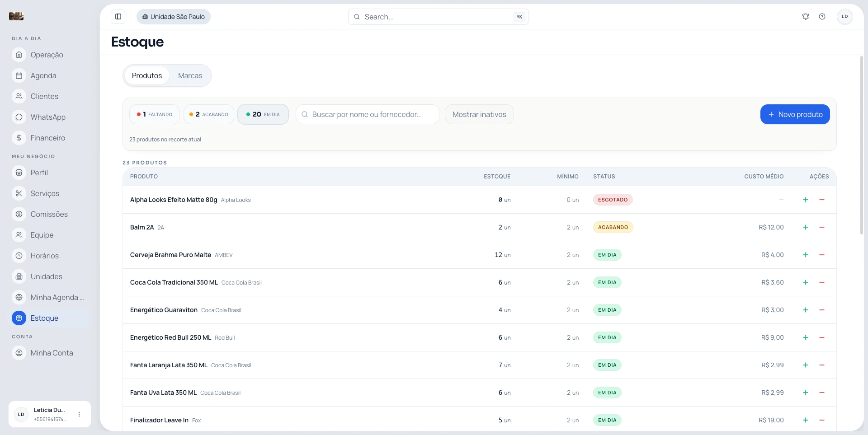Remove stock from Fanta Uva Lata 350 ML

(x=821, y=393)
